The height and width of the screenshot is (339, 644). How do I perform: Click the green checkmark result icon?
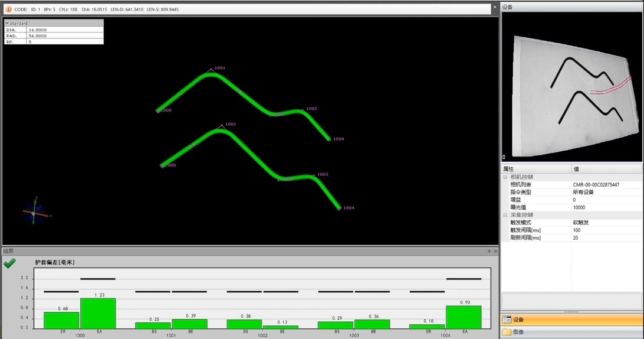pyautogui.click(x=9, y=263)
